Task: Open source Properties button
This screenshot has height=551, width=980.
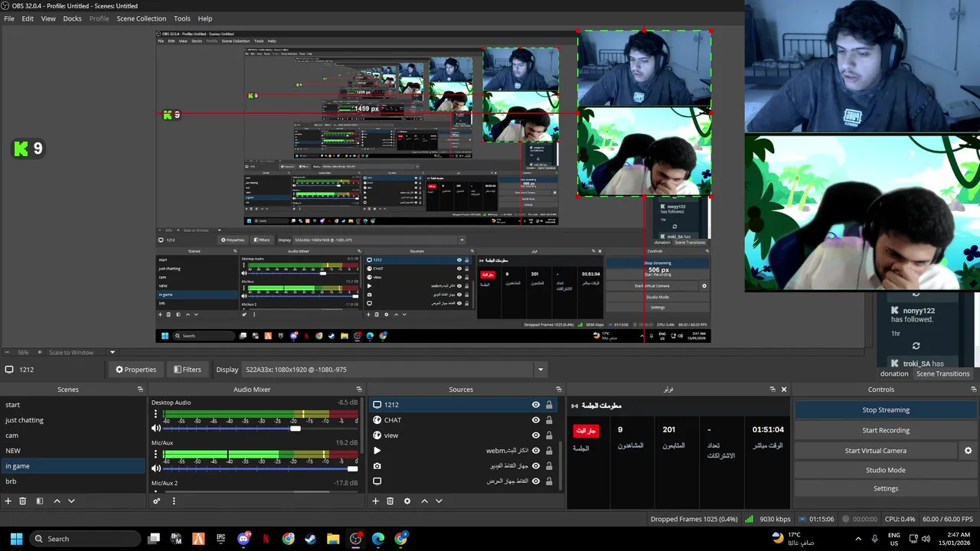Action: tap(136, 370)
